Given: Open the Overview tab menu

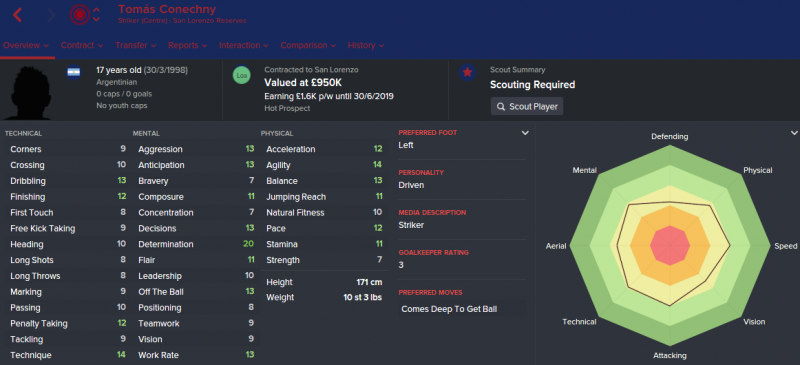Looking at the screenshot, I should click(x=26, y=45).
